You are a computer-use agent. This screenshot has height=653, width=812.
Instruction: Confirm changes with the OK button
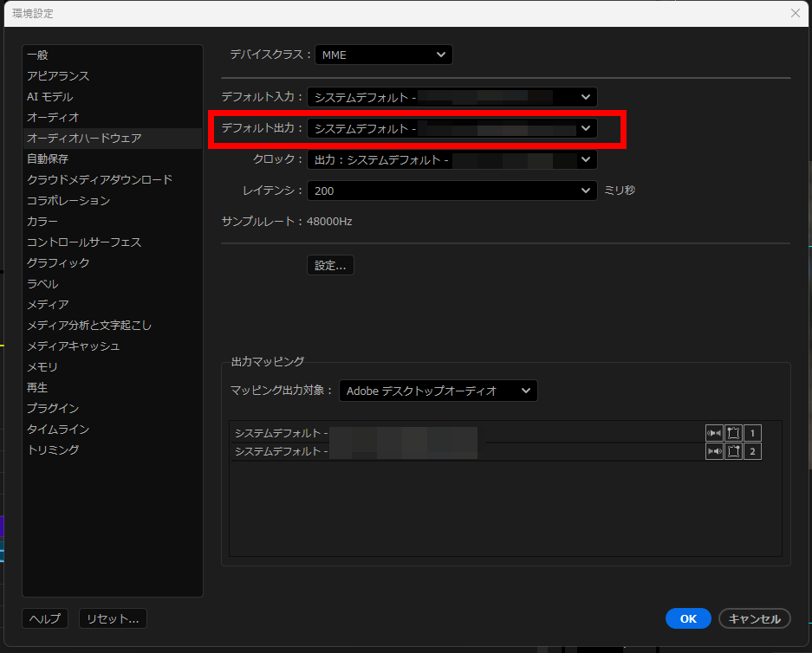point(688,618)
